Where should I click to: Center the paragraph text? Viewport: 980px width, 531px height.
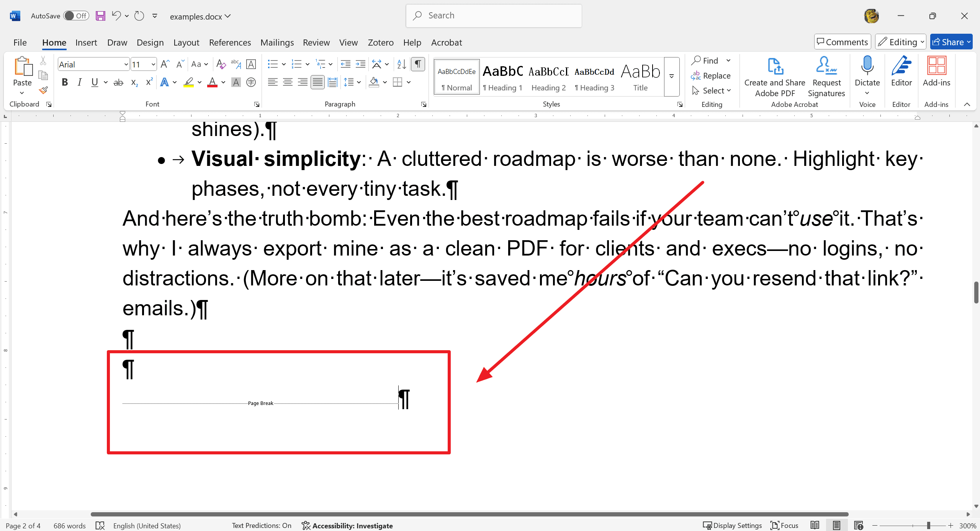pyautogui.click(x=288, y=82)
